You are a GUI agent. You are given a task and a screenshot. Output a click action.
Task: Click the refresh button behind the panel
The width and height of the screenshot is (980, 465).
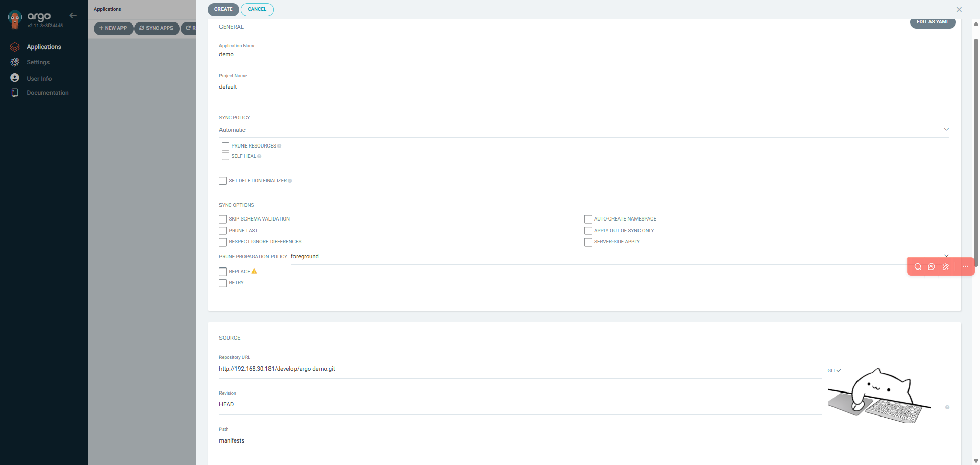point(189,28)
